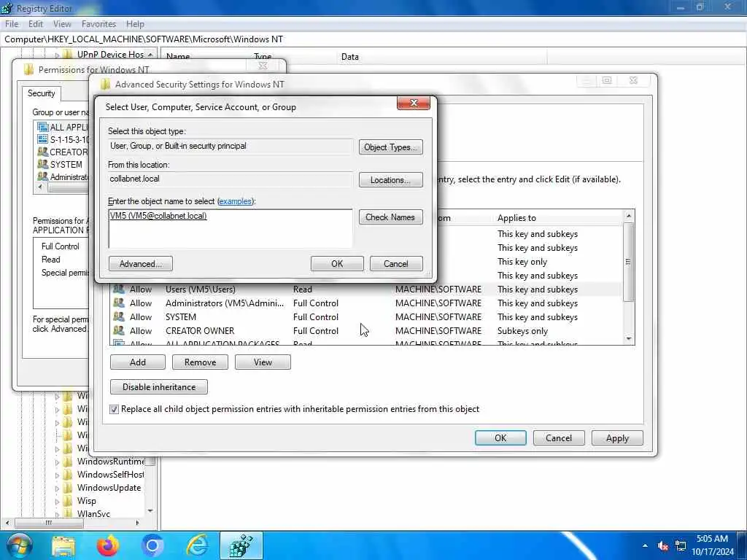Click Object Types button
The width and height of the screenshot is (747, 560).
click(391, 147)
